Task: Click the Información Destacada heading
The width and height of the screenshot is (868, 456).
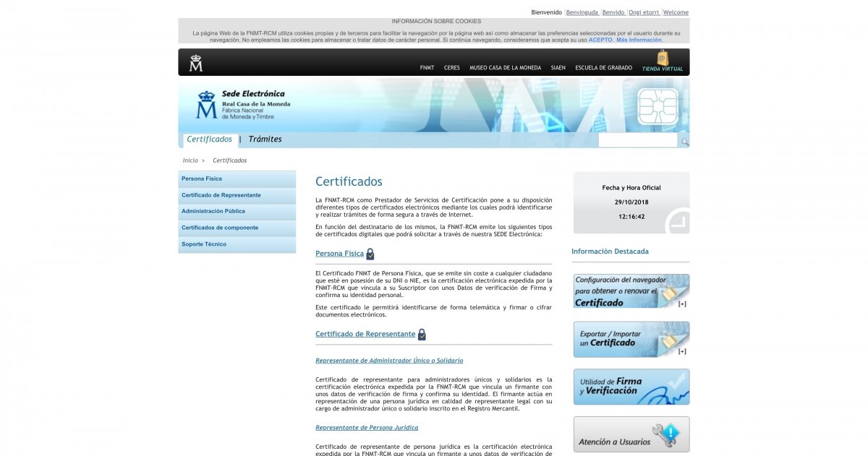Action: [x=610, y=251]
